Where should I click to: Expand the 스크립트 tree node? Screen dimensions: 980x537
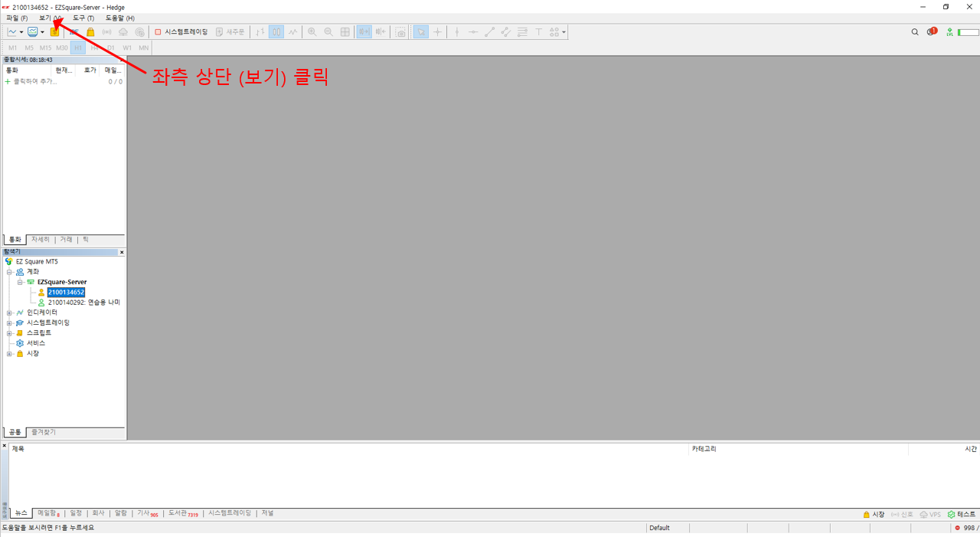click(x=9, y=333)
